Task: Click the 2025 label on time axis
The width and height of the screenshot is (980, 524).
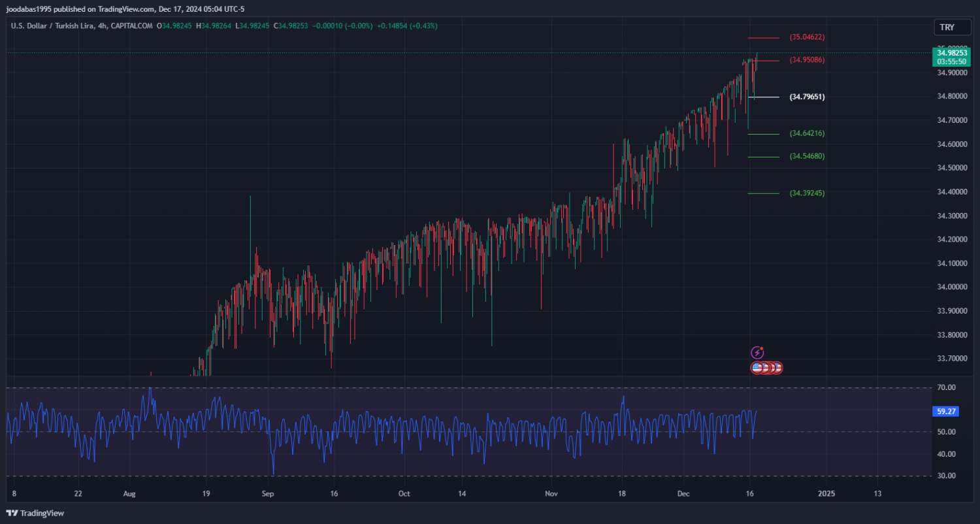Action: (826, 493)
